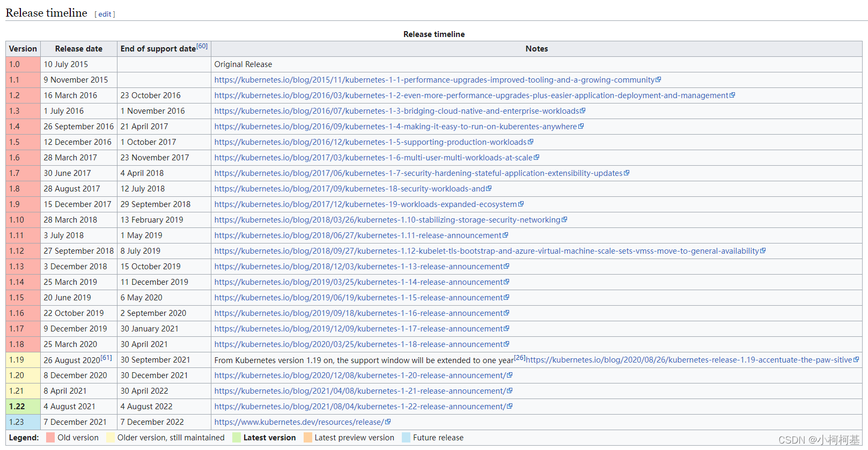Click the external-link icon after the 1.15 URL
Viewport: 868px width, 450px height.
[506, 298]
